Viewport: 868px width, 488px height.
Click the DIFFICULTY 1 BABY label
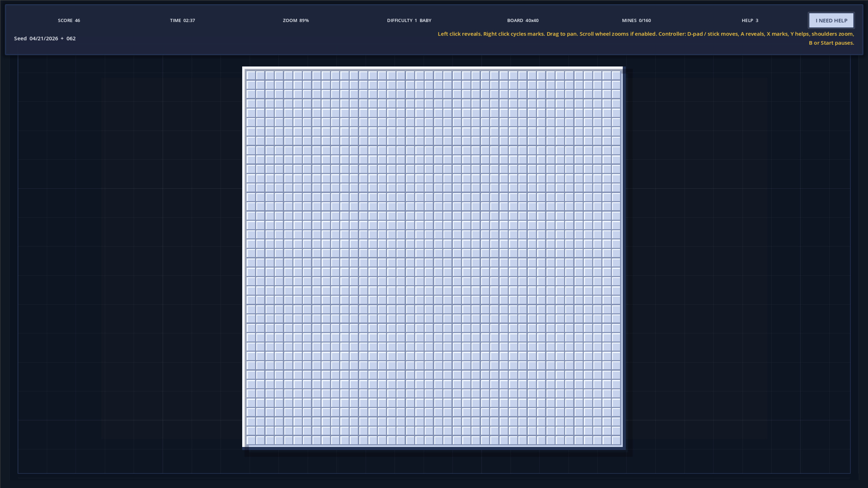pyautogui.click(x=409, y=20)
